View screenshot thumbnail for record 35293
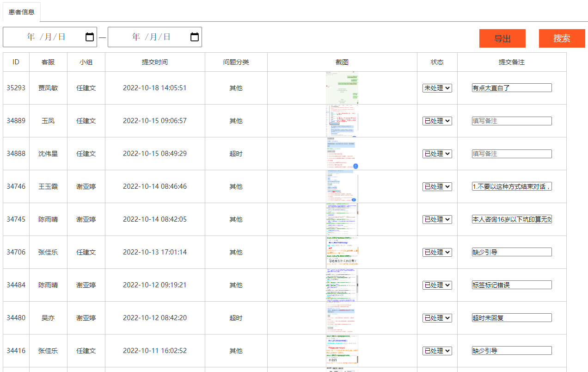 342,88
